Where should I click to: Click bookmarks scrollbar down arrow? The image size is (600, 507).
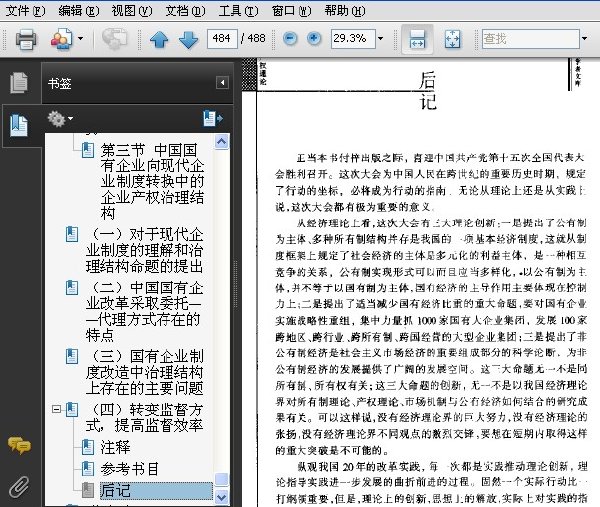[x=222, y=497]
